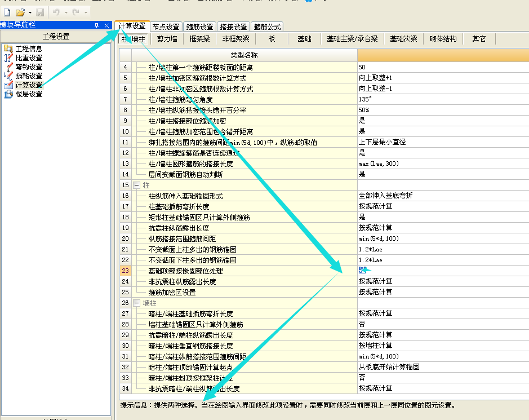Click the New file toolbar icon
This screenshot has height=420, width=529.
[7, 12]
